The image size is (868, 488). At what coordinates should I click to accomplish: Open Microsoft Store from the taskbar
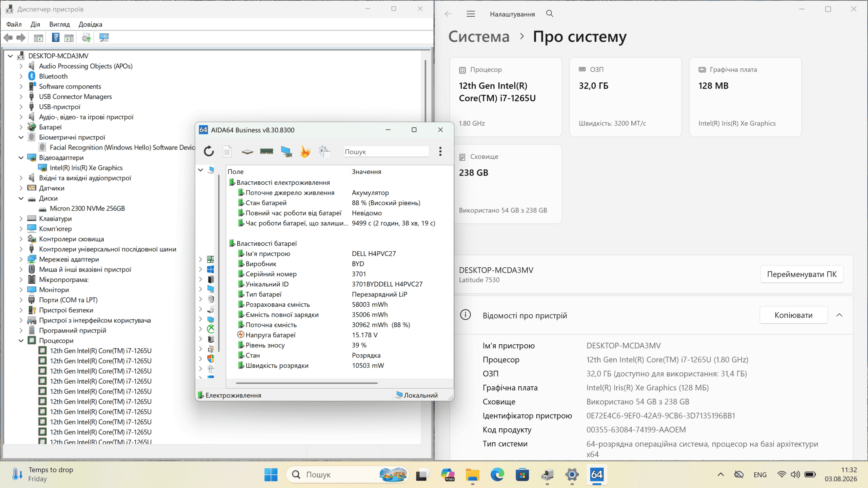(522, 474)
